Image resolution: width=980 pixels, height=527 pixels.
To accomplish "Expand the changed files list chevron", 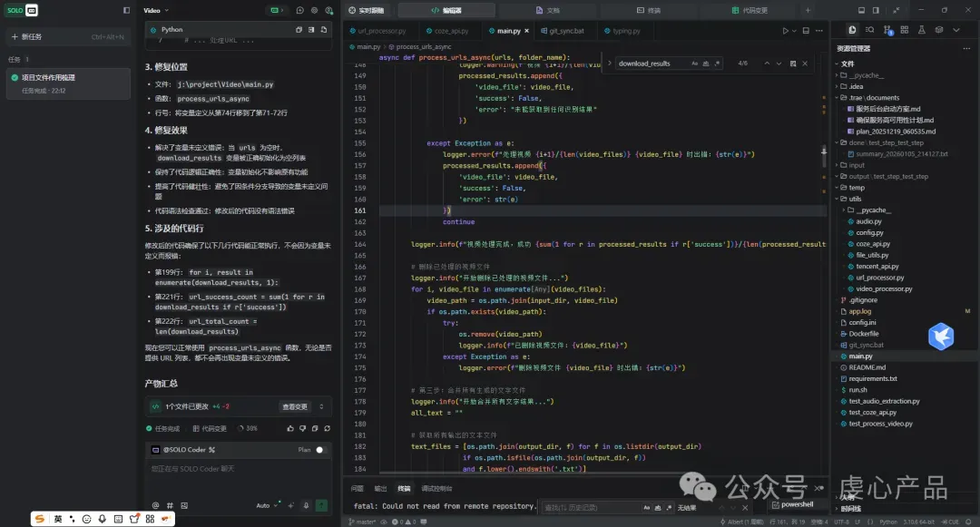I will [x=321, y=406].
